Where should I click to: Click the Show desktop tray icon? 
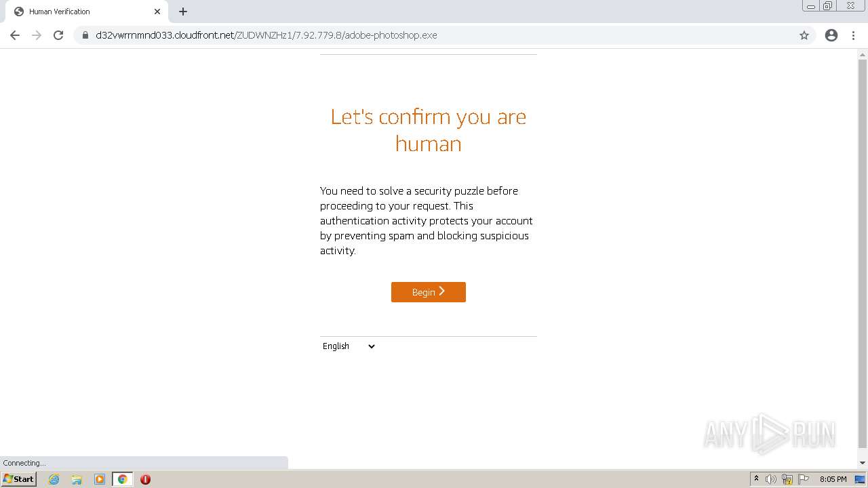tap(860, 479)
